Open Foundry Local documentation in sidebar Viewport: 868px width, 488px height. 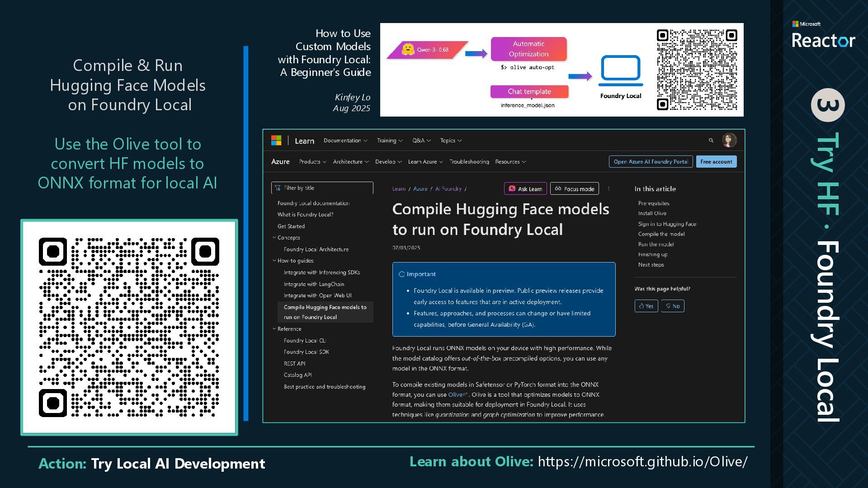click(313, 203)
